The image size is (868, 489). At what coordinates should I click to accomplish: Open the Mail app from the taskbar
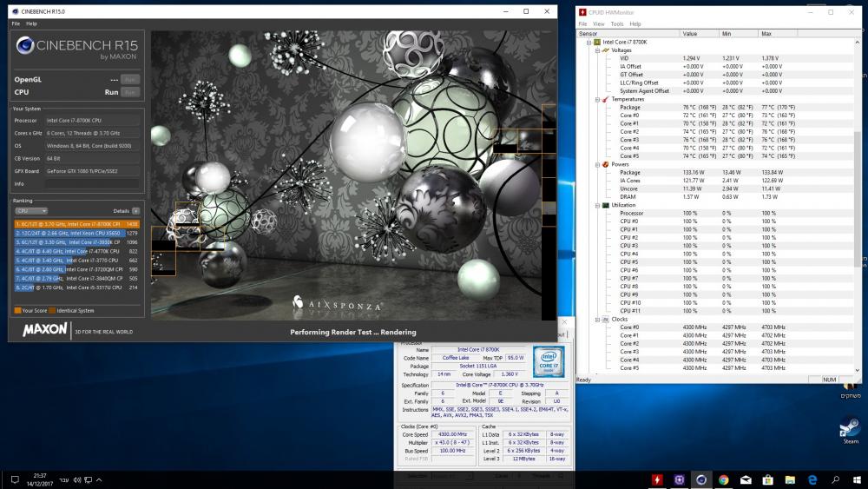point(746,479)
